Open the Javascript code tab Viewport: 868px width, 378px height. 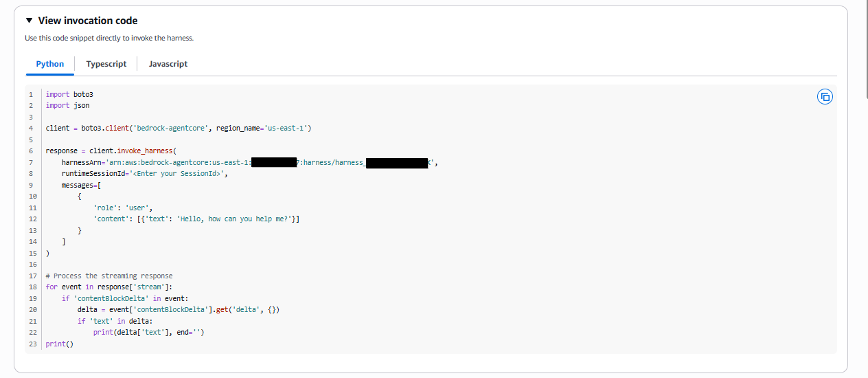coord(168,64)
